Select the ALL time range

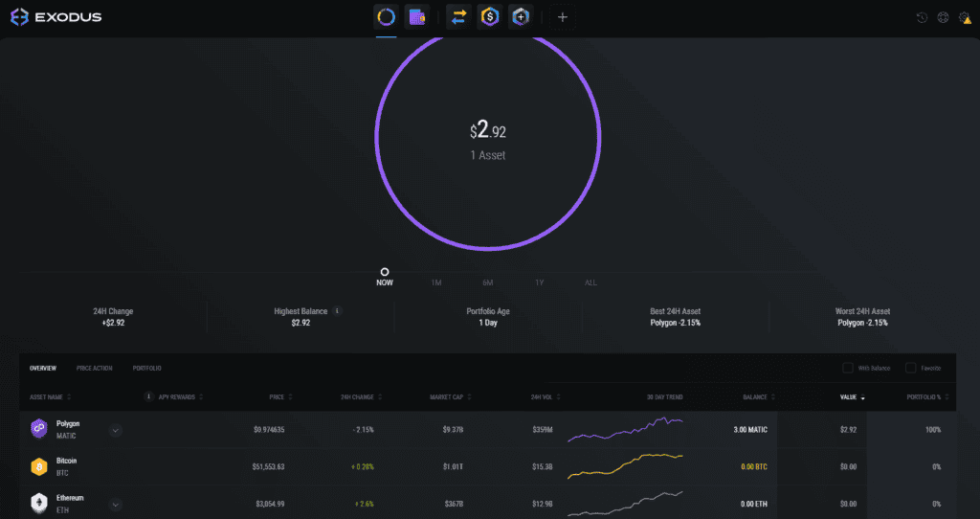pos(590,282)
